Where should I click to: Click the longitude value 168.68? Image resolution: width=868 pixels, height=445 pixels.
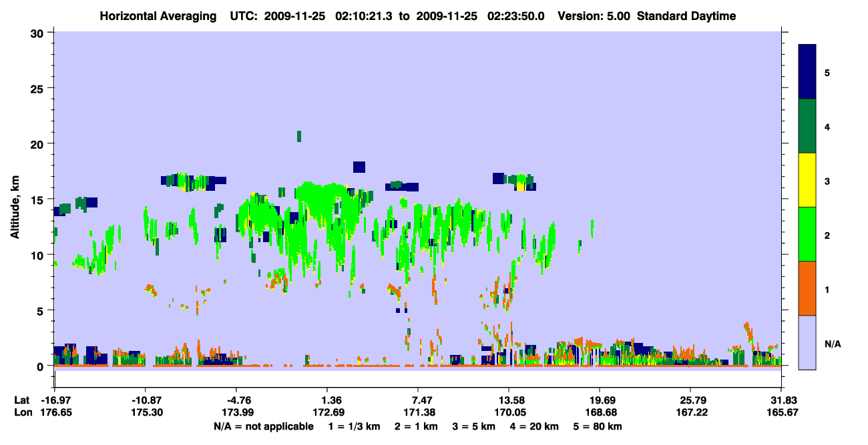coord(600,412)
